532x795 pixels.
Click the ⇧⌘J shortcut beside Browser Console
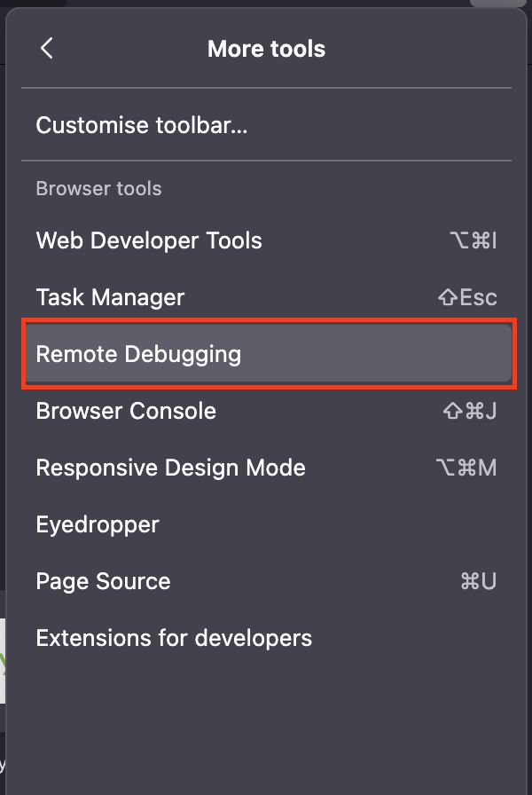[469, 411]
